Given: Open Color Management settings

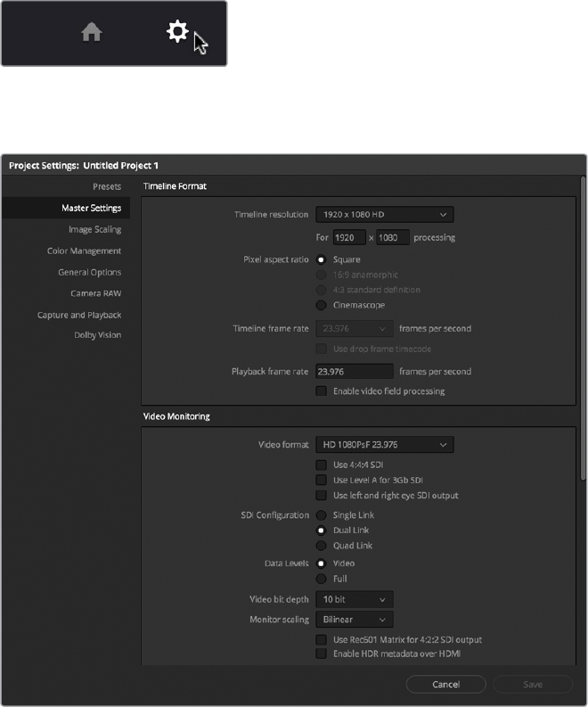Looking at the screenshot, I should 84,251.
